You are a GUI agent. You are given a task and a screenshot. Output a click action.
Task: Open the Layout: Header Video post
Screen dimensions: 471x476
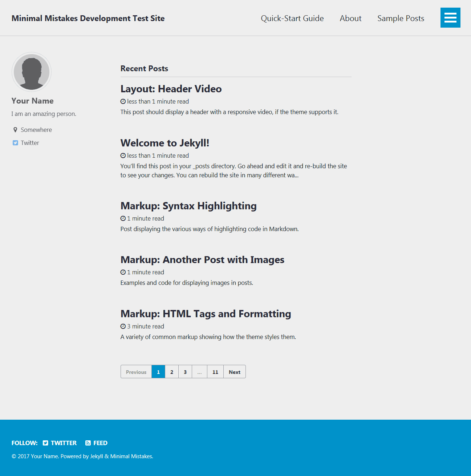(x=171, y=89)
